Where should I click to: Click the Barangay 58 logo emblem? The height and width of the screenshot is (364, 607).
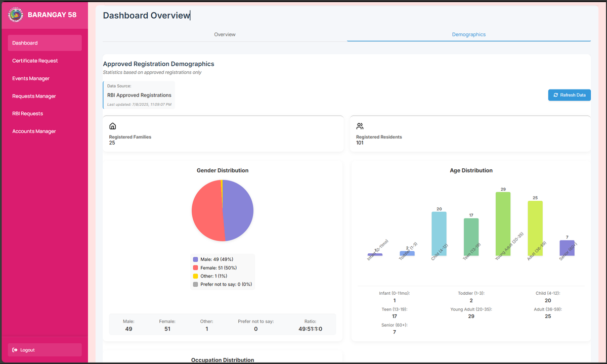pyautogui.click(x=16, y=15)
